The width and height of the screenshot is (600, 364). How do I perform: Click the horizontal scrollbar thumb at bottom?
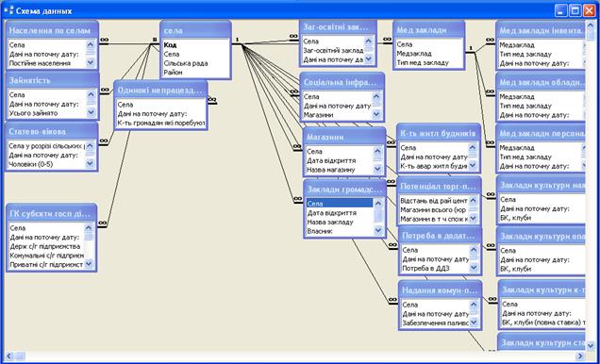tap(20, 356)
